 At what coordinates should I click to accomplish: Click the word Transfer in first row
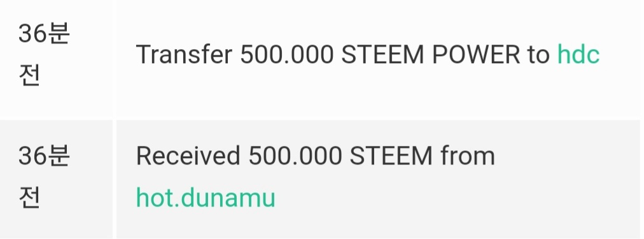[x=184, y=54]
